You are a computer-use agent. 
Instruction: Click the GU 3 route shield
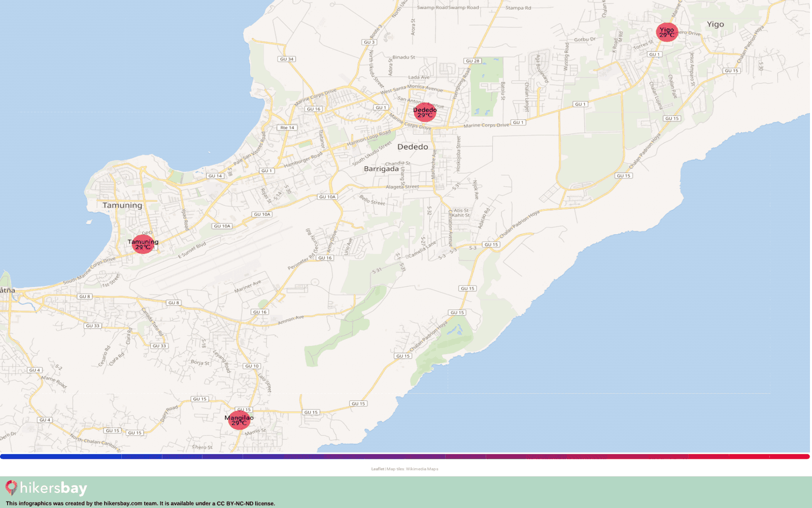[369, 42]
